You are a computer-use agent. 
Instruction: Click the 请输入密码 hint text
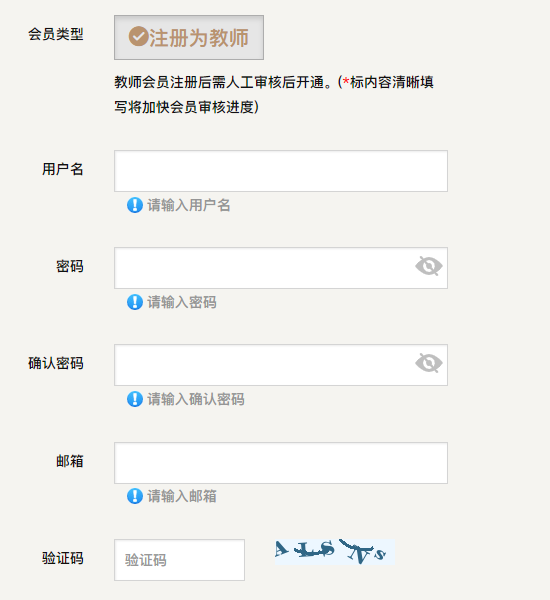(182, 302)
